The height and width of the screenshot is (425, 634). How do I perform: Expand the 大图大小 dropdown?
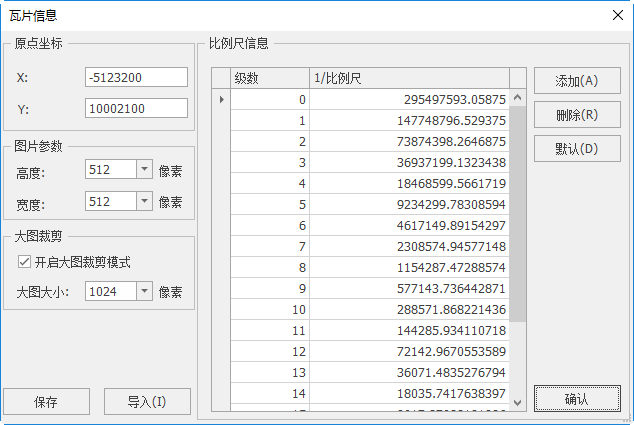143,292
